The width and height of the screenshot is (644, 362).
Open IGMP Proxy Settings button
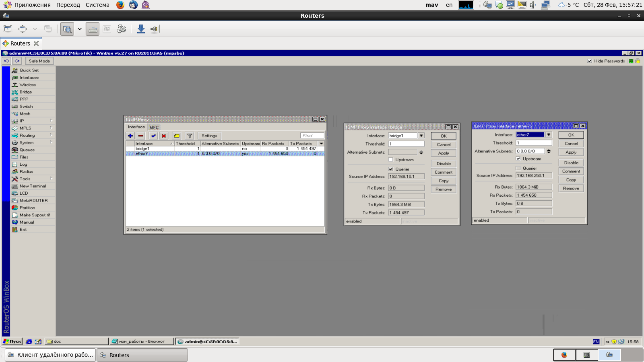click(209, 136)
